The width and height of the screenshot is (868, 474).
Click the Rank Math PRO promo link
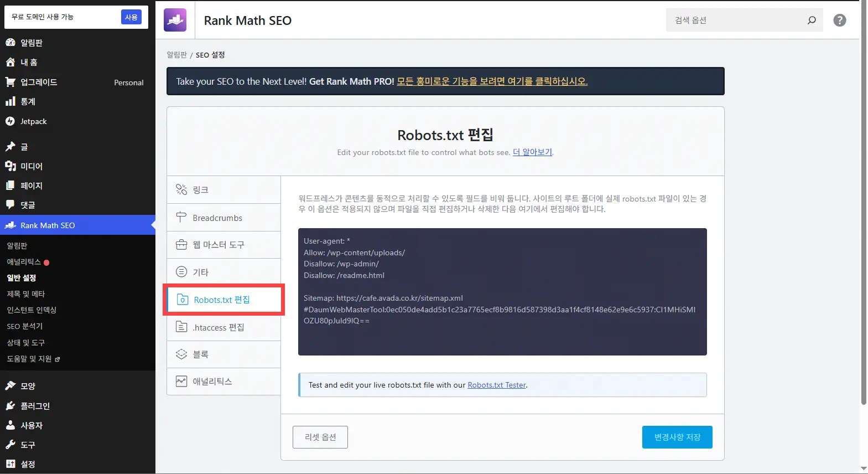492,81
